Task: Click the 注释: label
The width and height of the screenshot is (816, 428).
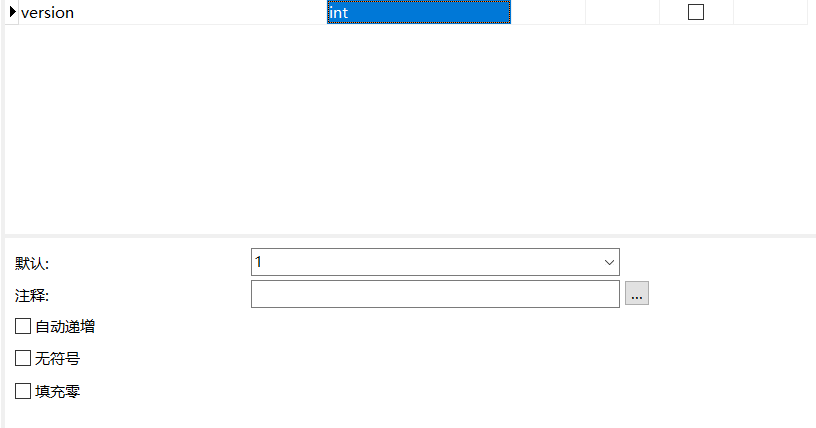Action: [32, 296]
